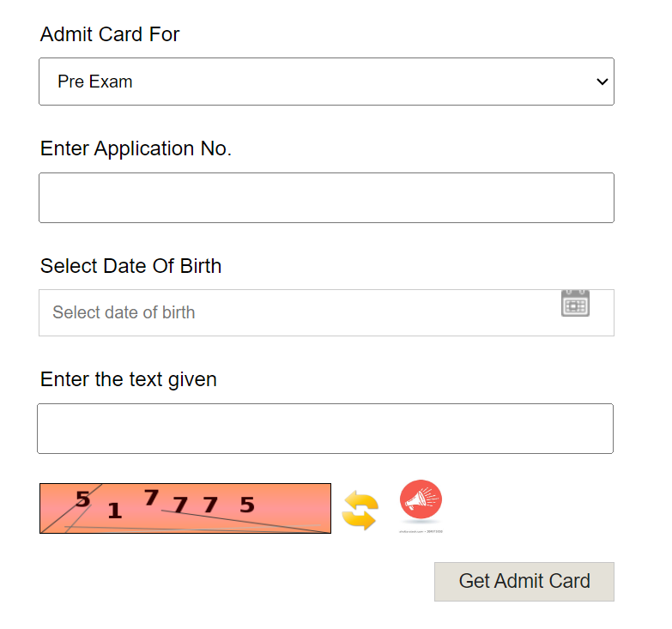Image resolution: width=672 pixels, height=629 pixels.
Task: Click the first digit 5 in captcha
Action: (82, 499)
